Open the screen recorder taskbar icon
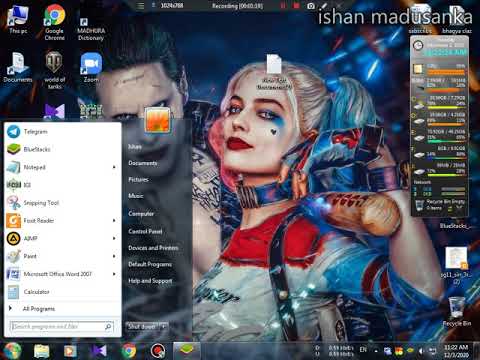Screen dimensions: 480x360 tap(158, 351)
